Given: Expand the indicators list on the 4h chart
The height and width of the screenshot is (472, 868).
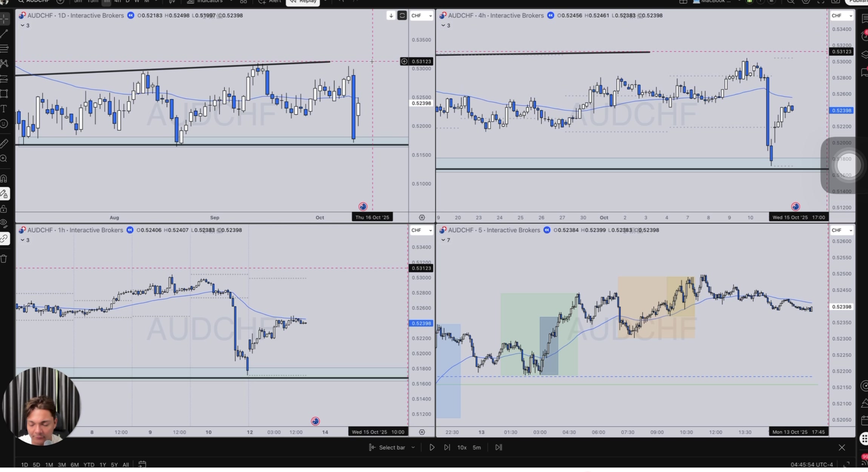Looking at the screenshot, I should click(445, 25).
